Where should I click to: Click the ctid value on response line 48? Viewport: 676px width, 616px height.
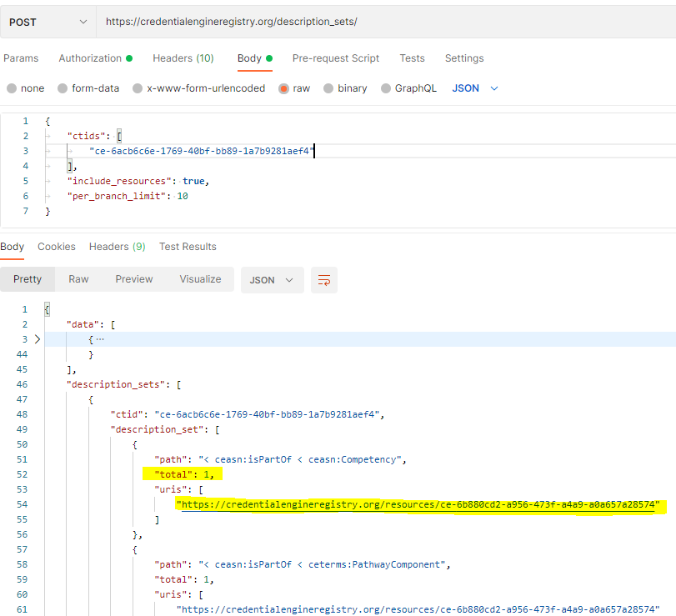pyautogui.click(x=268, y=414)
